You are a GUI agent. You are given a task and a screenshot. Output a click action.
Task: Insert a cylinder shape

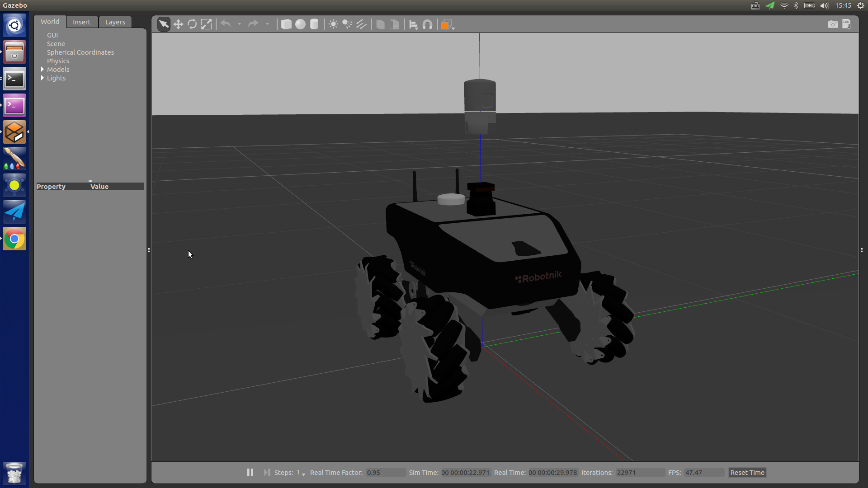(314, 24)
